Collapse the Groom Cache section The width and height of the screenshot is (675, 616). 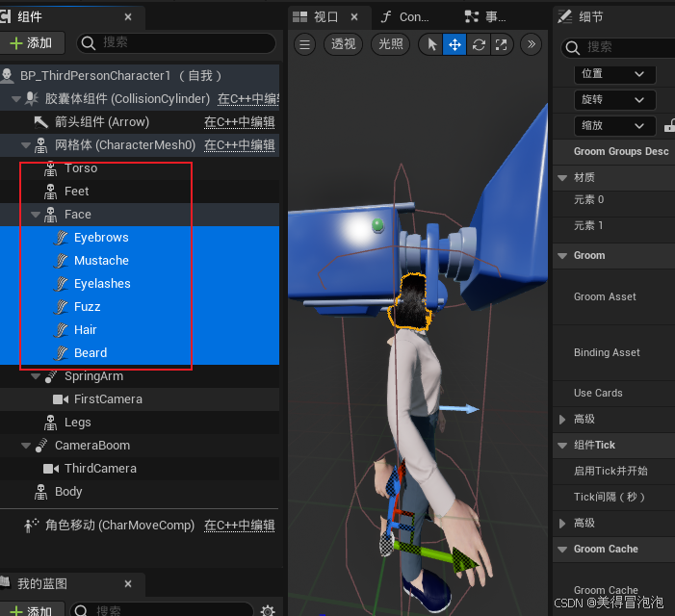pyautogui.click(x=562, y=550)
